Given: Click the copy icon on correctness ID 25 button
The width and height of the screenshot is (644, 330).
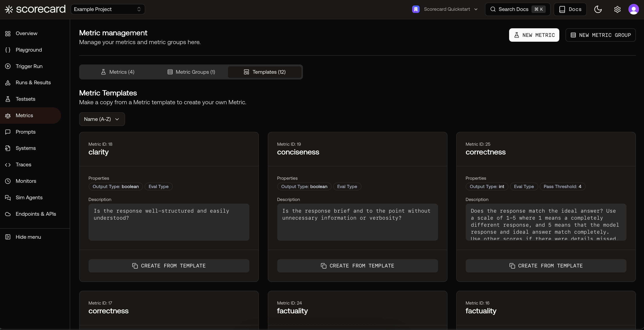Looking at the screenshot, I should 512,266.
